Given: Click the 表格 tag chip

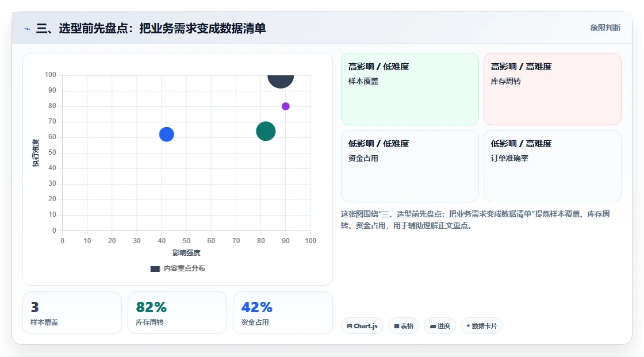Looking at the screenshot, I should click(404, 326).
